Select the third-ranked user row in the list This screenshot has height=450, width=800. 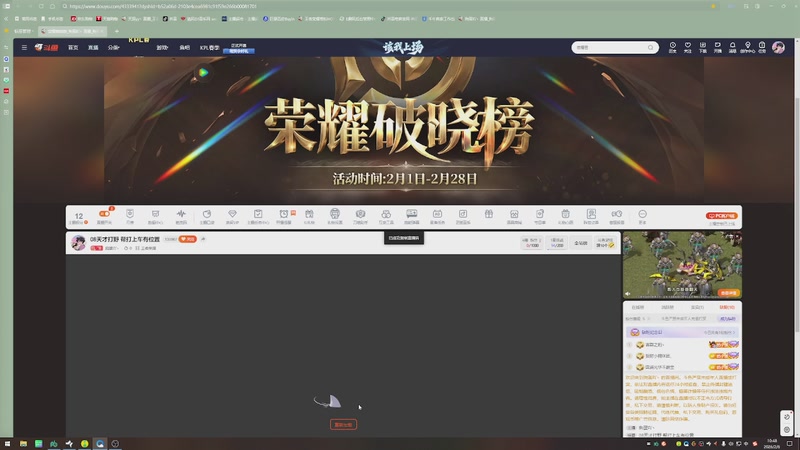coord(683,367)
